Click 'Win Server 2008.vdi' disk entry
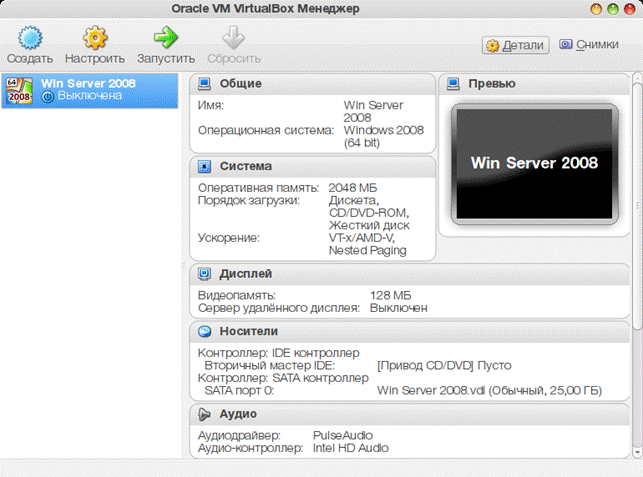 point(489,390)
